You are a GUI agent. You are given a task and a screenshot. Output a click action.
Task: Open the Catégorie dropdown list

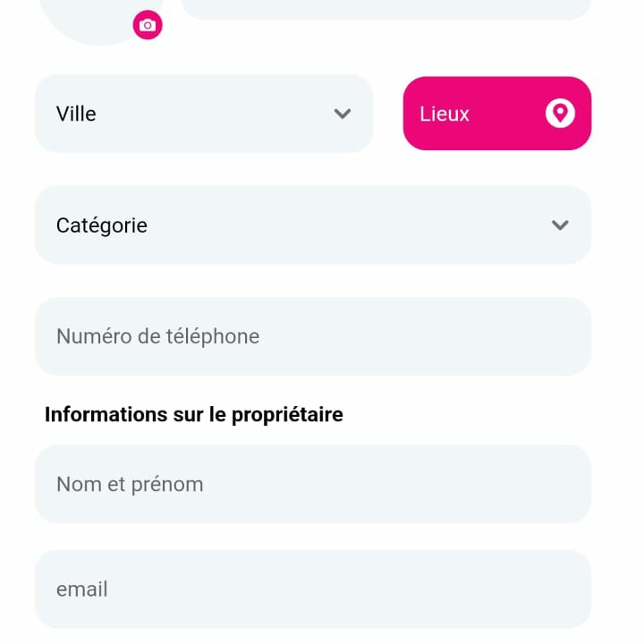(313, 225)
